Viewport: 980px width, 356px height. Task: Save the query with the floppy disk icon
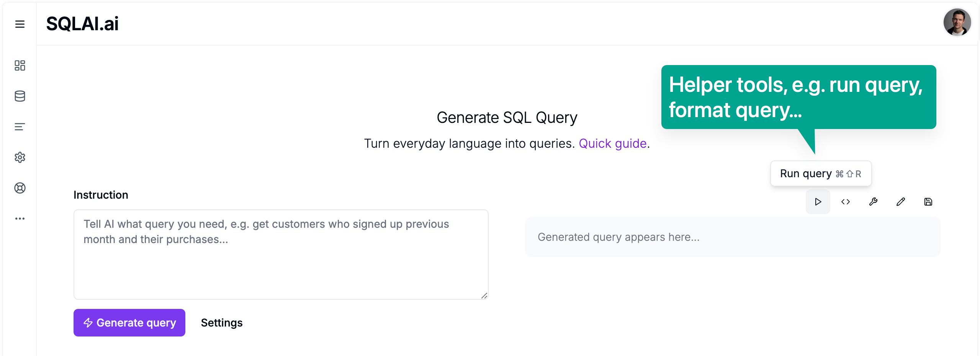pyautogui.click(x=928, y=202)
